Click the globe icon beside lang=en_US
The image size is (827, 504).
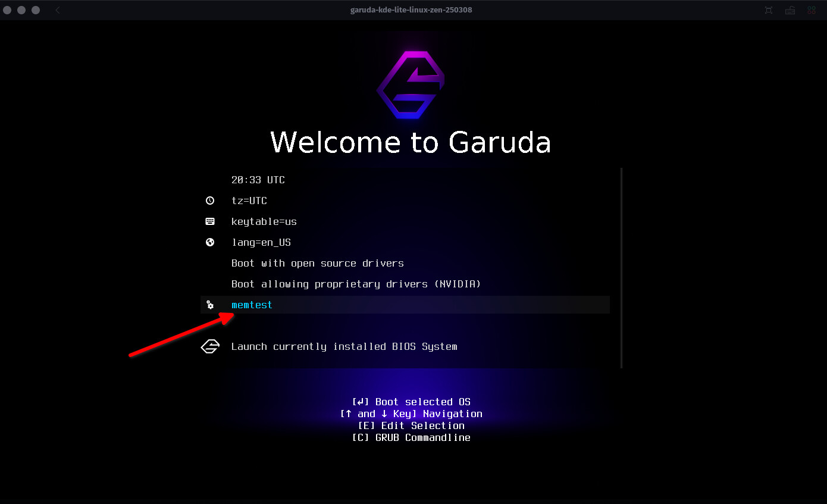pos(209,242)
